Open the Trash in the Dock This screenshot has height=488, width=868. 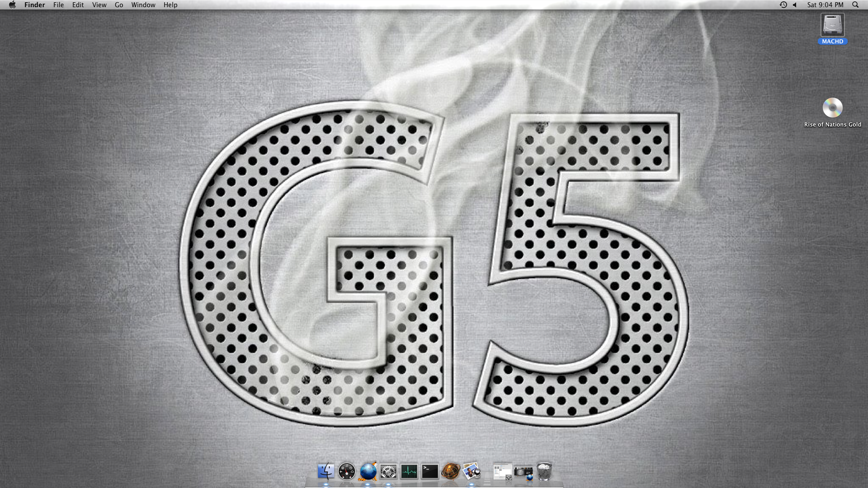tap(544, 471)
